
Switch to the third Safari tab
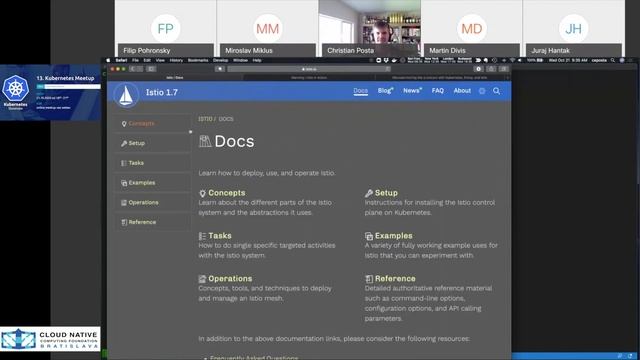pos(440,78)
